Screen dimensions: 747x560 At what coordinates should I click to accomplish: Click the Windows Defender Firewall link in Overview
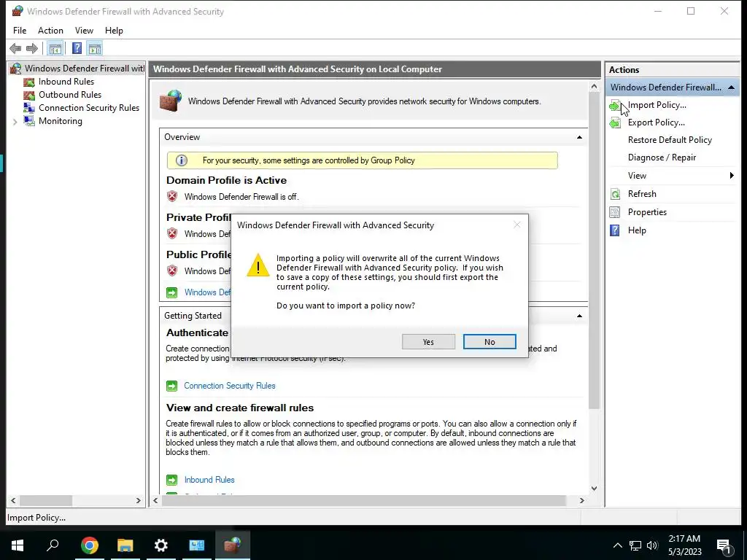click(207, 292)
